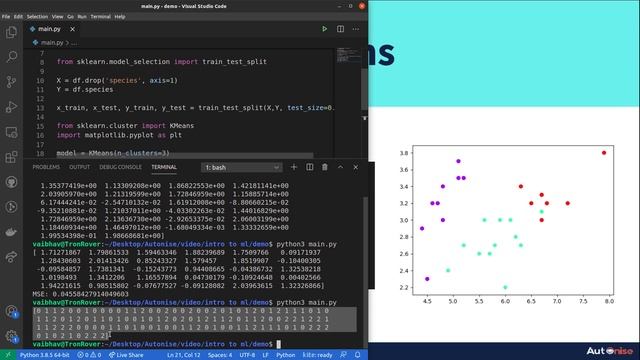
Task: Kill the terminal with trash icon
Action: pyautogui.click(x=325, y=167)
